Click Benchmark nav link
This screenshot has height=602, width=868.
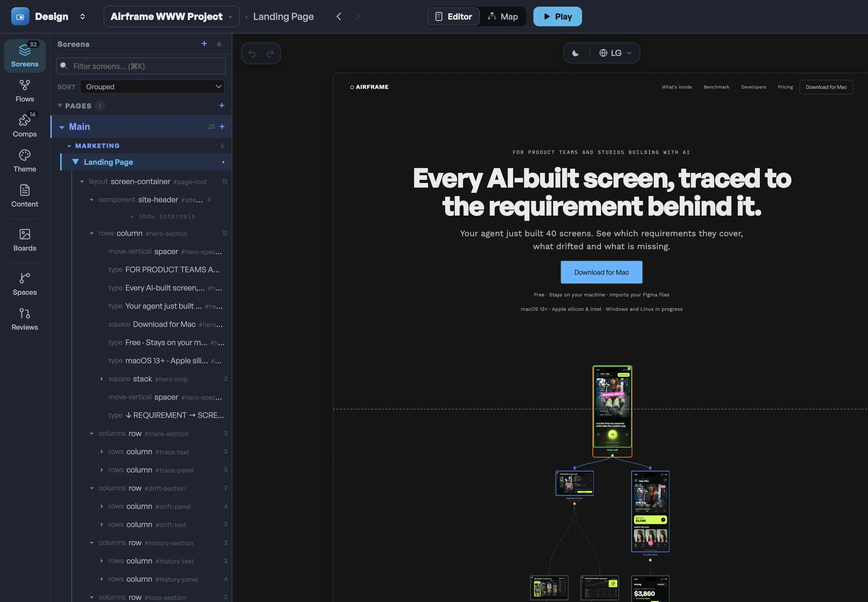tap(716, 87)
